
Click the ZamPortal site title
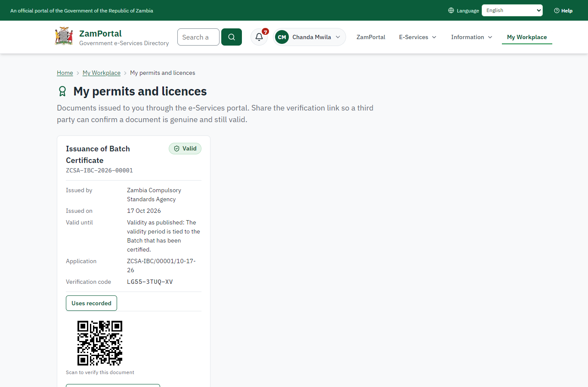coord(100,33)
